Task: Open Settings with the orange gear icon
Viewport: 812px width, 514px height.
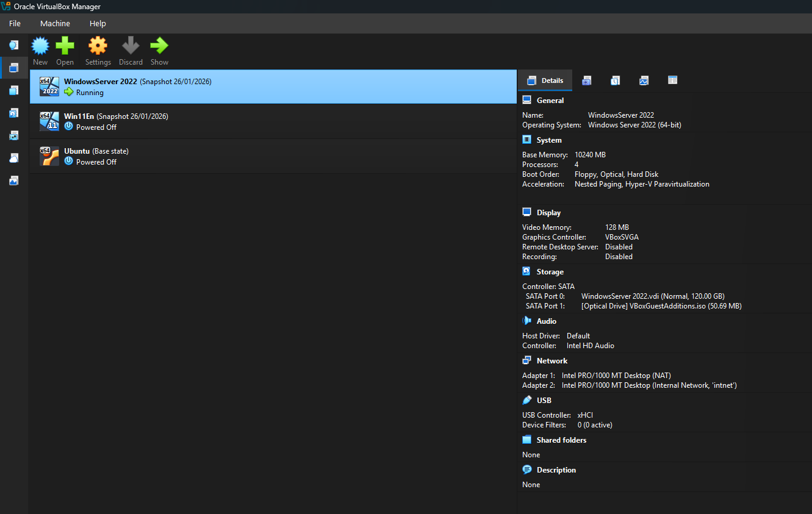Action: coord(98,46)
